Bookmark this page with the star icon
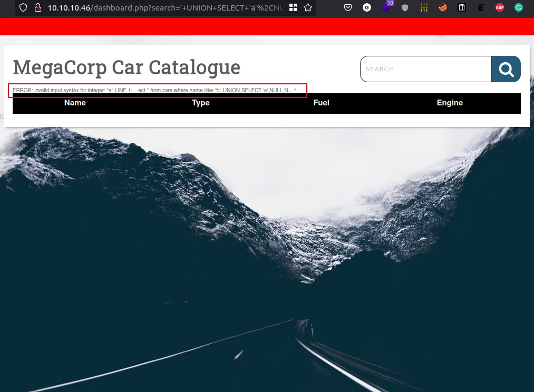Screen dimensions: 534x392 click(x=308, y=8)
